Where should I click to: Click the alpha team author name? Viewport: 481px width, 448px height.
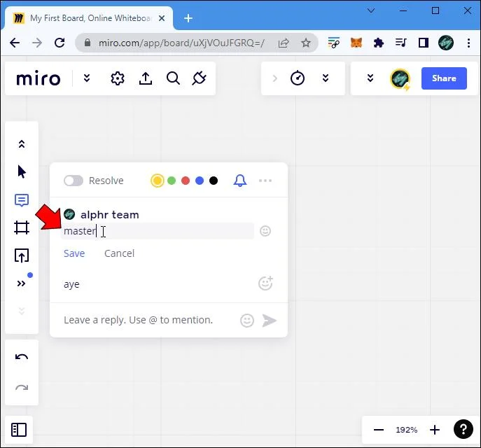coord(110,215)
